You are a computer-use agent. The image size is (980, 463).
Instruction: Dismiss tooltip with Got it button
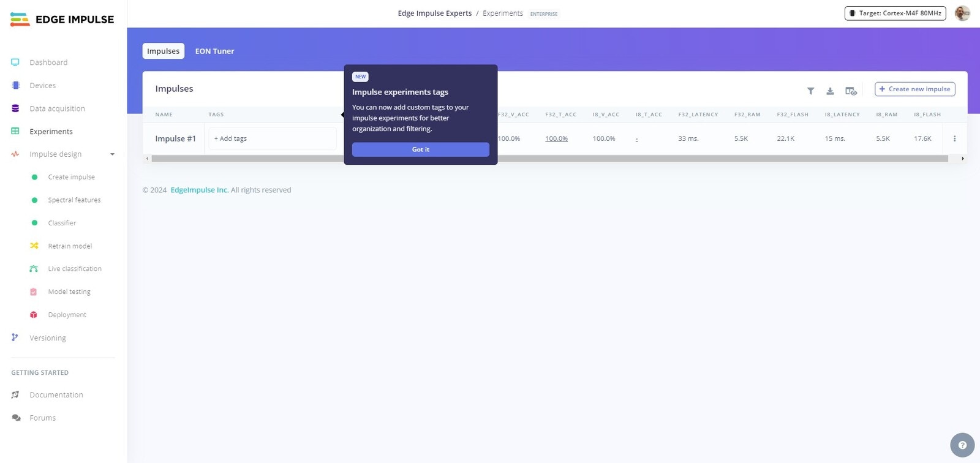click(421, 149)
